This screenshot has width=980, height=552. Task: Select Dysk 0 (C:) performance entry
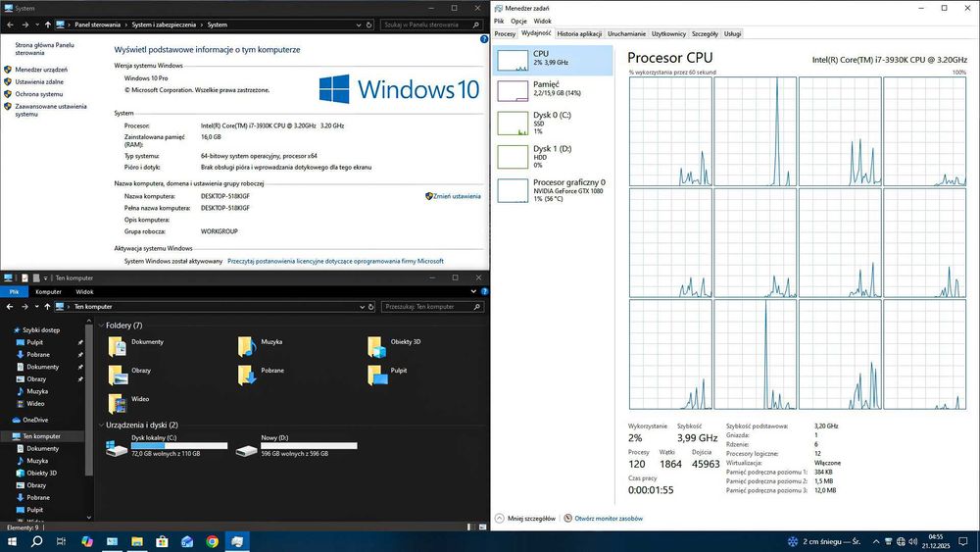click(x=553, y=123)
